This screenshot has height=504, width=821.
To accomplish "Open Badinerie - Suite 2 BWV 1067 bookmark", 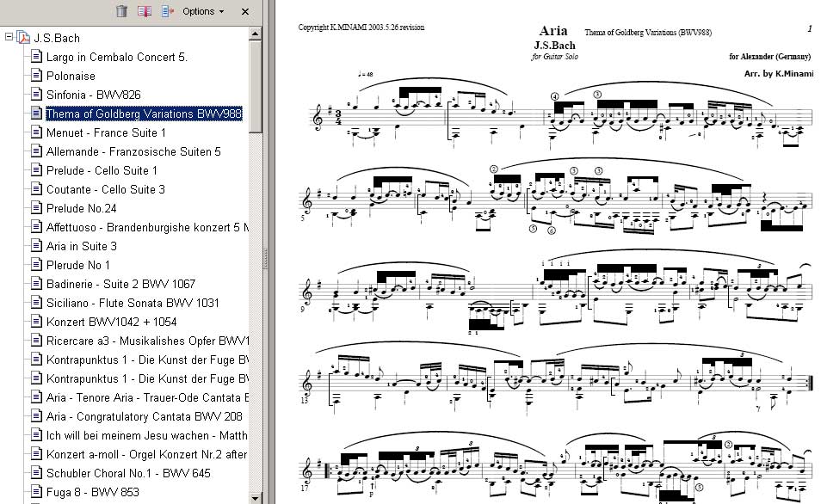I will point(120,284).
